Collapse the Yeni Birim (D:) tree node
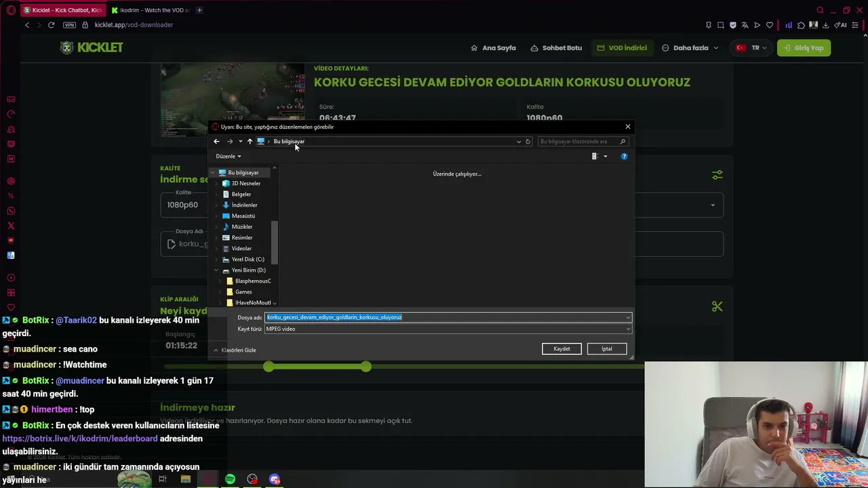The width and height of the screenshot is (868, 488). 216,270
